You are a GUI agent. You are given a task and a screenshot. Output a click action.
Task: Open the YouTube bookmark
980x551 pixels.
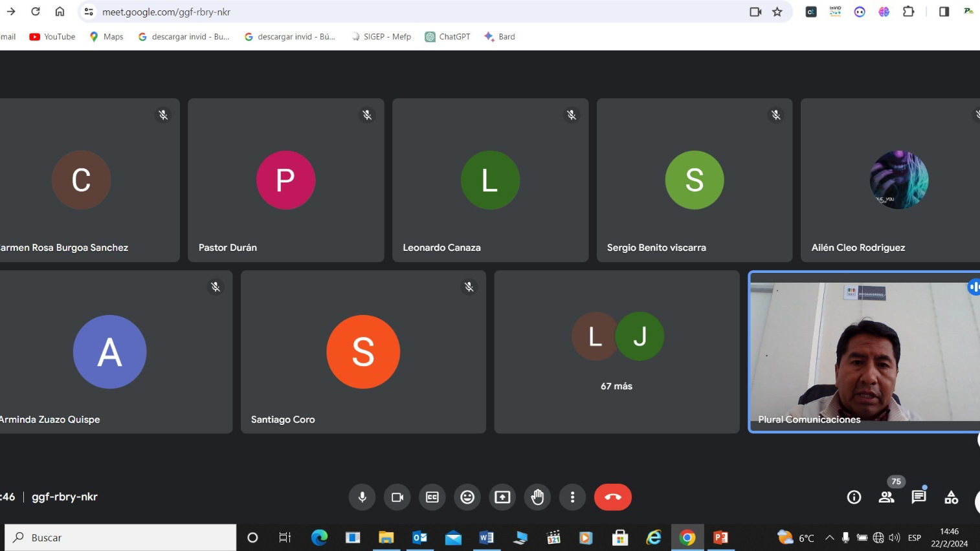coord(52,37)
